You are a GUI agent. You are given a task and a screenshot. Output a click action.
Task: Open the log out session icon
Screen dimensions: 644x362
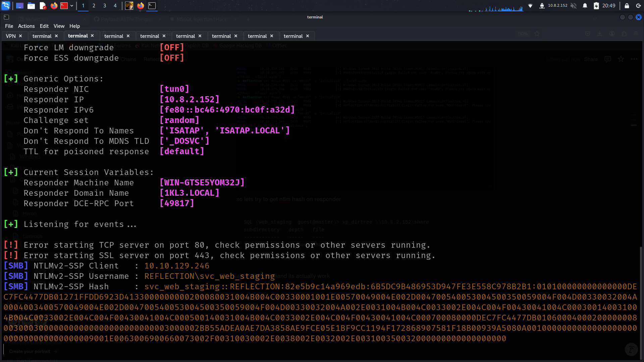(638, 6)
